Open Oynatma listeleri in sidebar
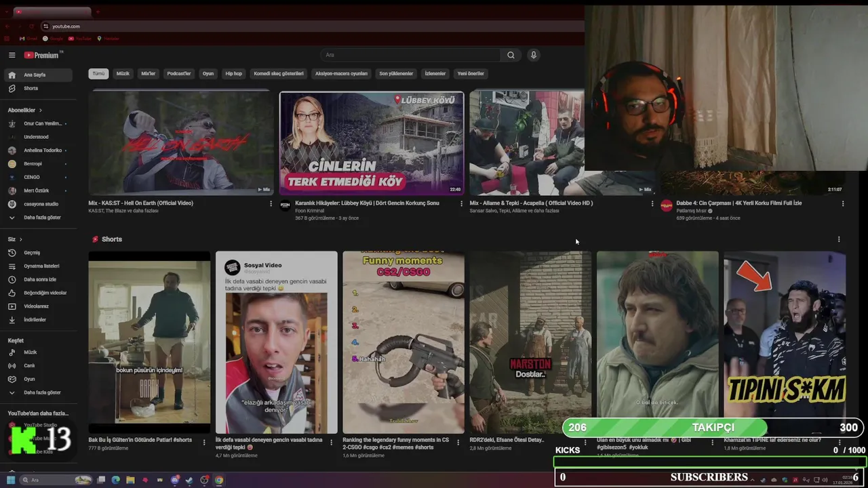The image size is (868, 488). click(38, 266)
